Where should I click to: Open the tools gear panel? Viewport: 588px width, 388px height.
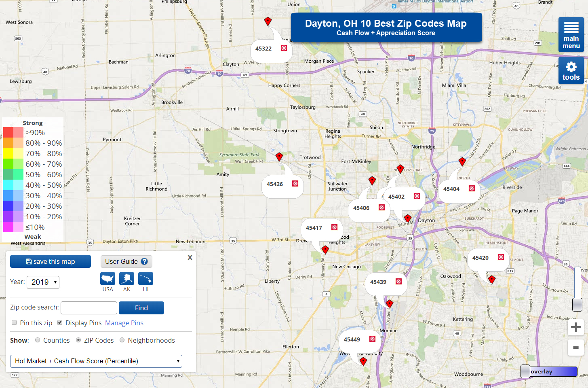pyautogui.click(x=571, y=70)
